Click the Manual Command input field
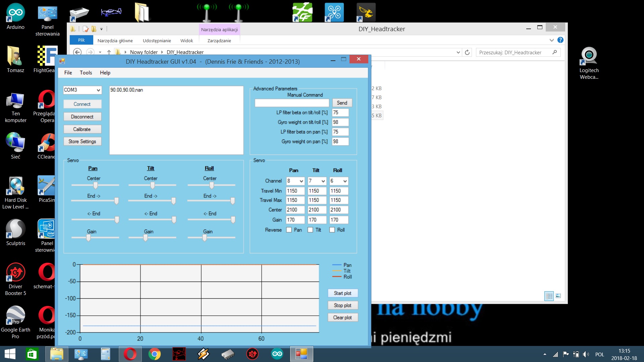The width and height of the screenshot is (644, 362). [x=292, y=103]
